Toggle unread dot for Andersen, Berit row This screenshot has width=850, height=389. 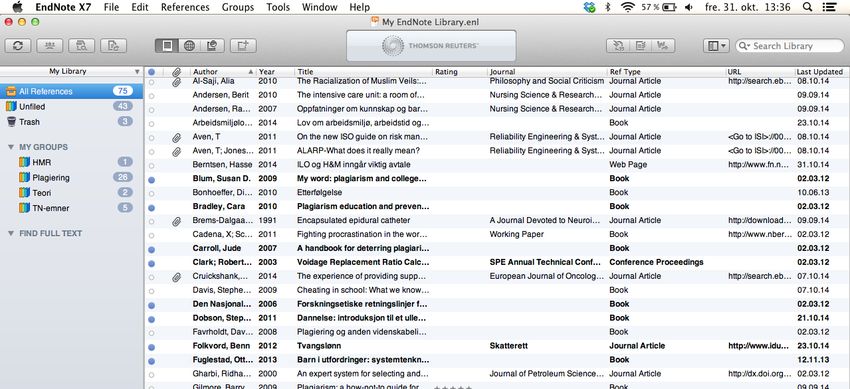152,95
